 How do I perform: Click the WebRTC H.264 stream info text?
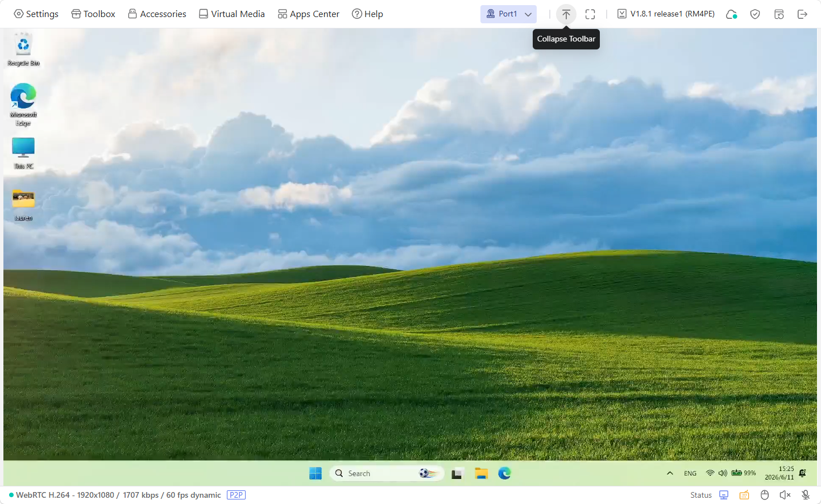pyautogui.click(x=118, y=495)
